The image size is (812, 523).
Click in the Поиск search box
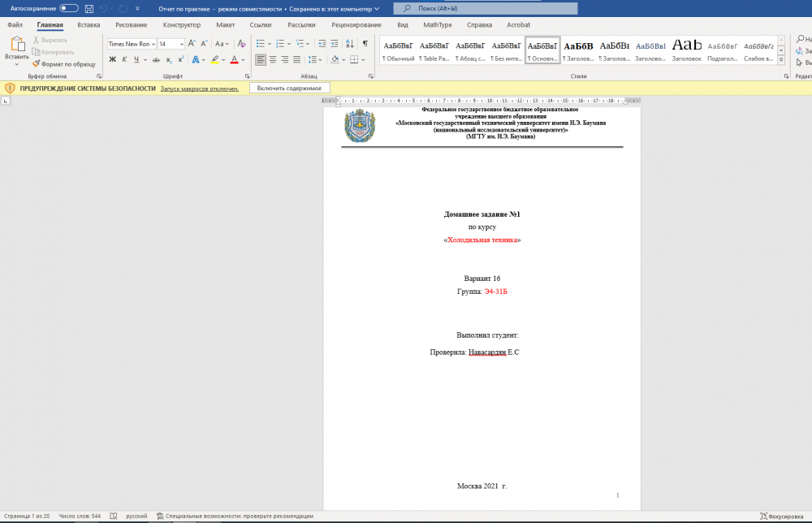486,8
